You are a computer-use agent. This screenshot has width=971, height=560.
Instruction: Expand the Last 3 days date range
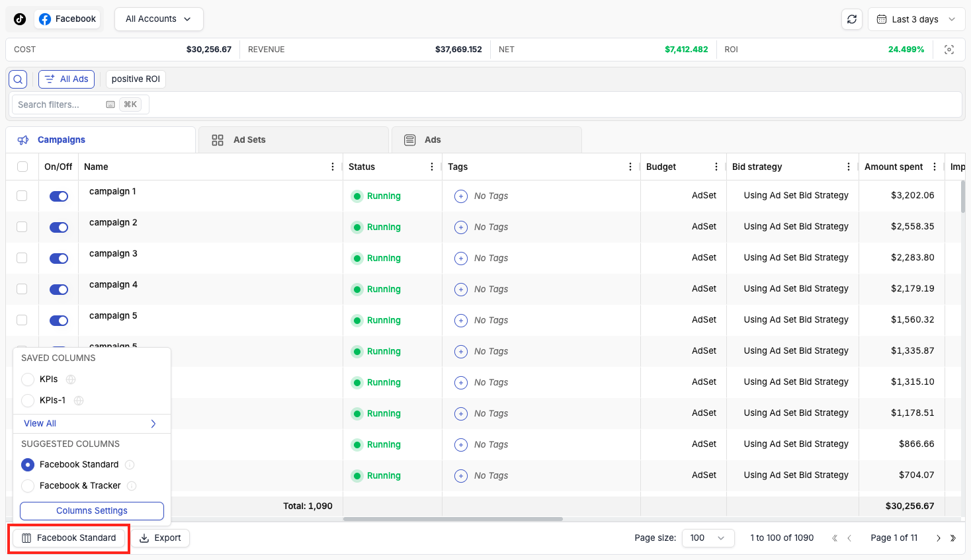click(916, 19)
